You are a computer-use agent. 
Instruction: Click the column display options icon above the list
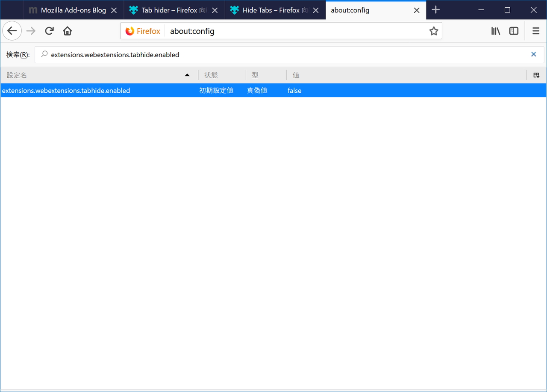pos(536,74)
